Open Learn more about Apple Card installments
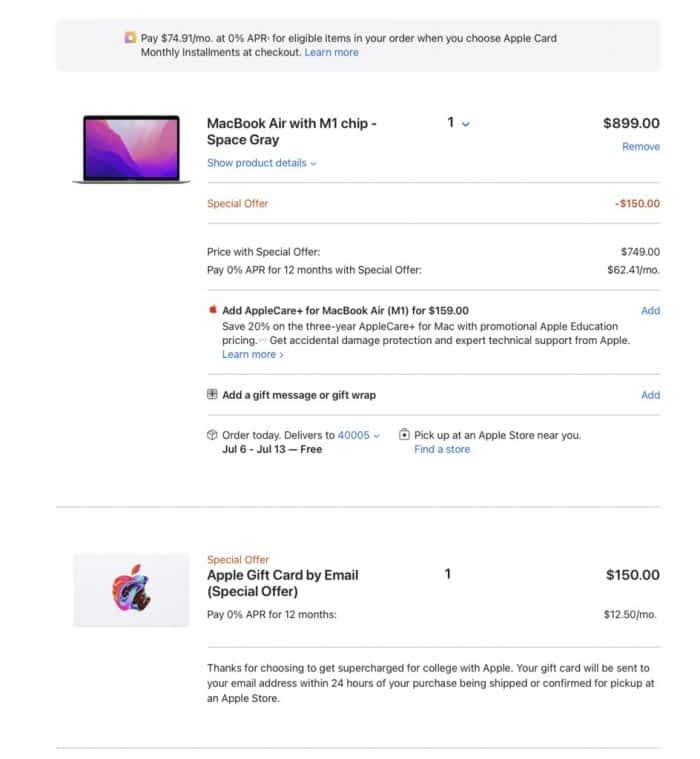 click(332, 52)
